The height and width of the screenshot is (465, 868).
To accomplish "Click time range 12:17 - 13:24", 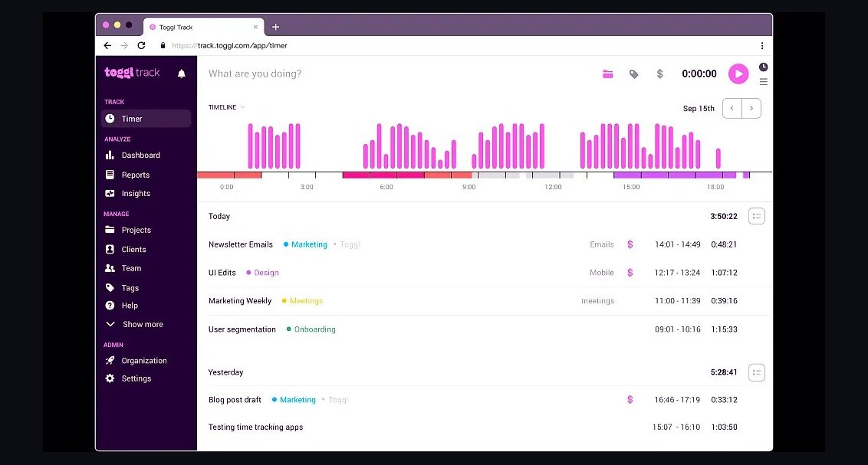I will pos(678,273).
